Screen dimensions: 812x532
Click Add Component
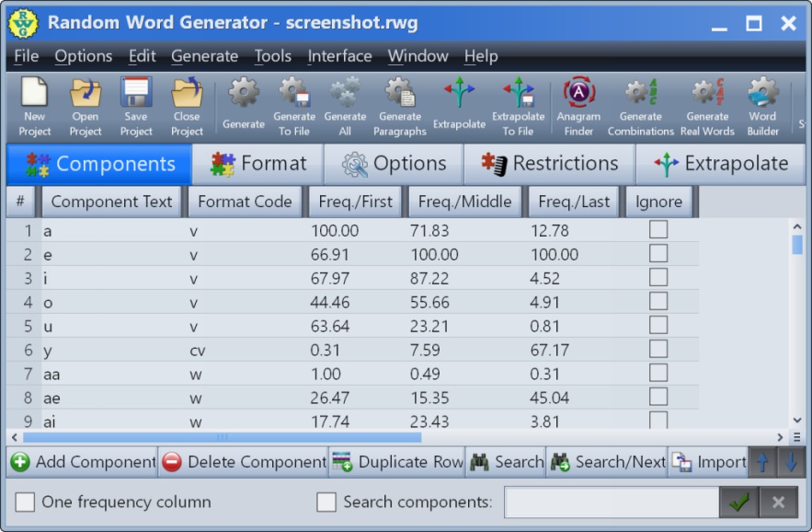[x=79, y=462]
